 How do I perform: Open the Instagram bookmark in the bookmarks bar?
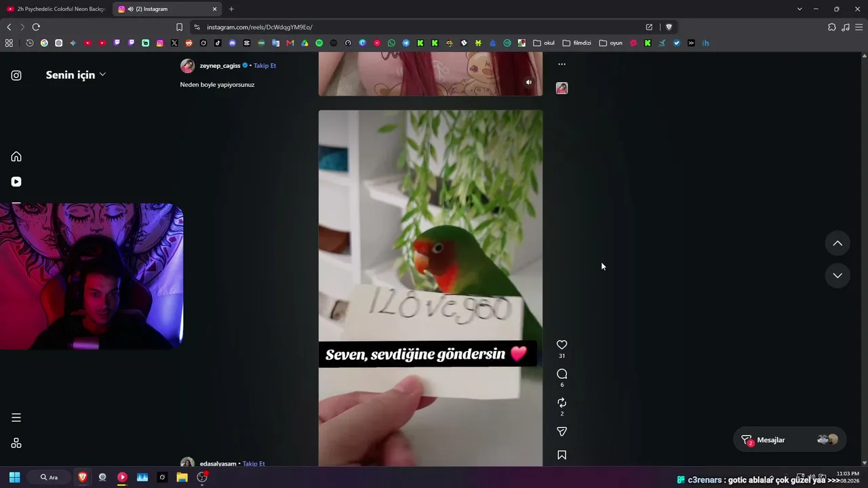click(x=160, y=43)
